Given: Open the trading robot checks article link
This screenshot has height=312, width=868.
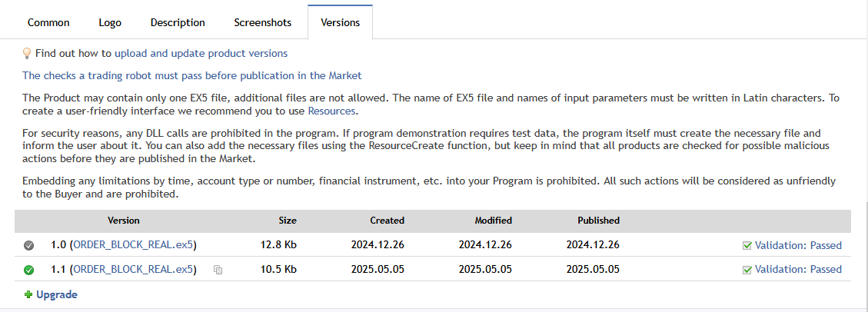Looking at the screenshot, I should pos(191,75).
